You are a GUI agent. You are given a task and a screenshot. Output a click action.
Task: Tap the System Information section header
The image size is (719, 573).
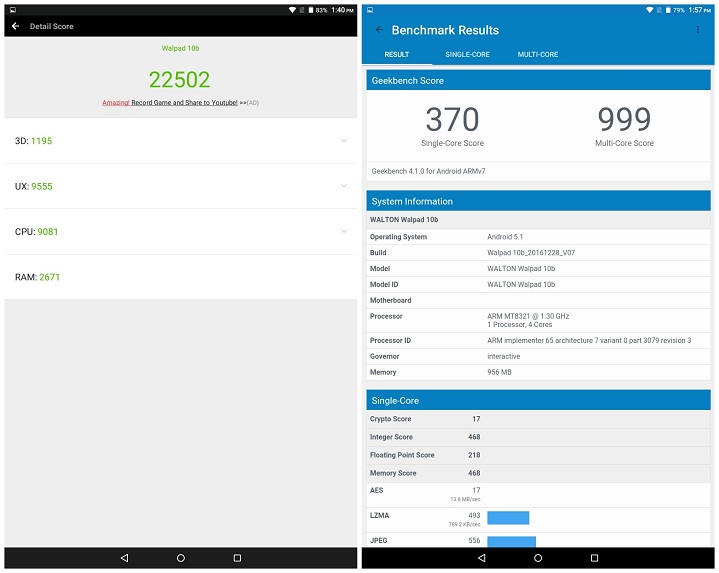538,201
